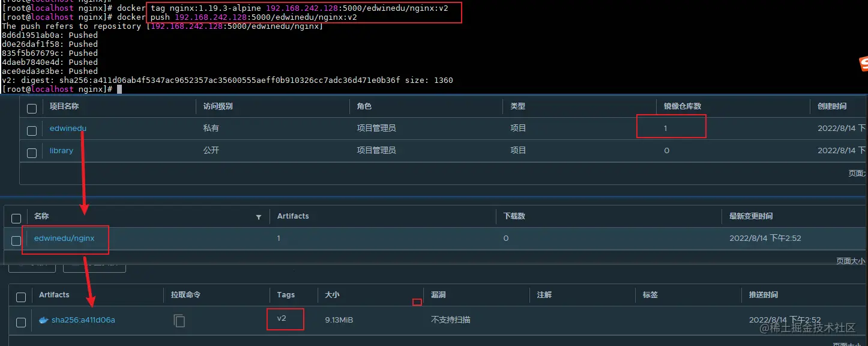868x346 pixels.
Task: Click 下载数 column header
Action: 514,216
